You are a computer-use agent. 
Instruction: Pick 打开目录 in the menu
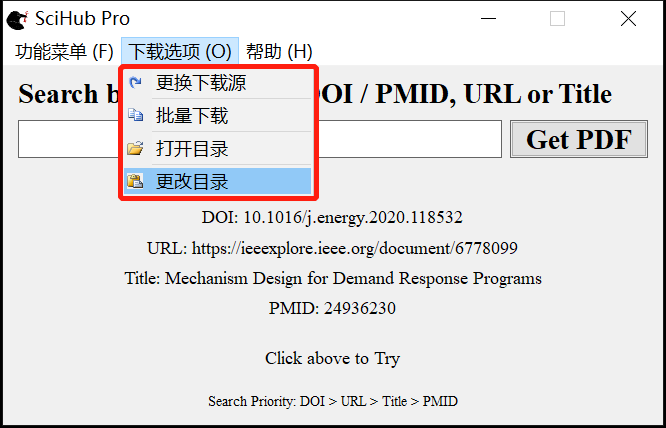click(x=217, y=149)
